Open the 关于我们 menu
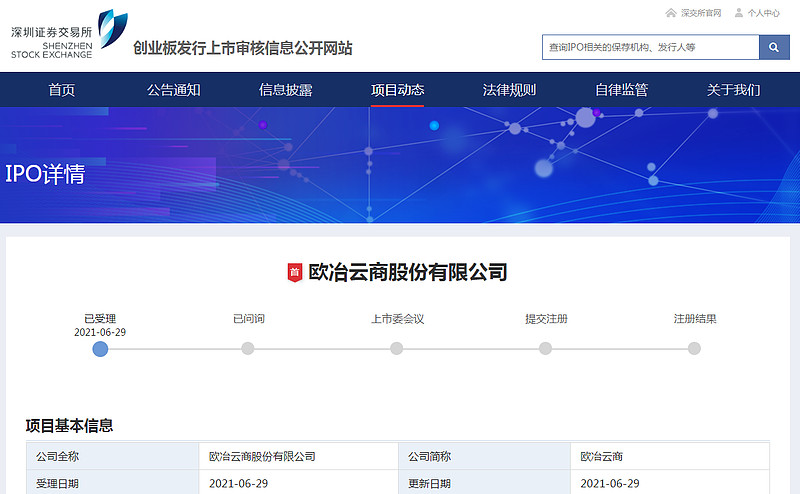 [733, 90]
